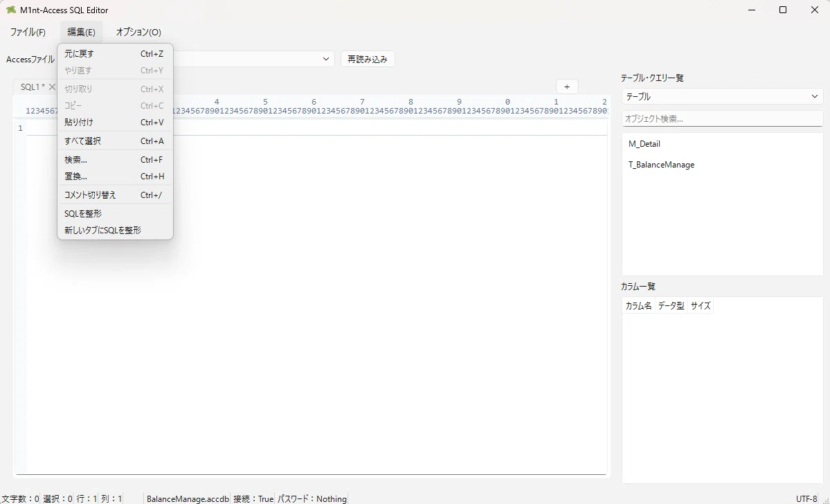This screenshot has height=504, width=830.
Task: Click the 列：1 status entry
Action: tap(111, 498)
